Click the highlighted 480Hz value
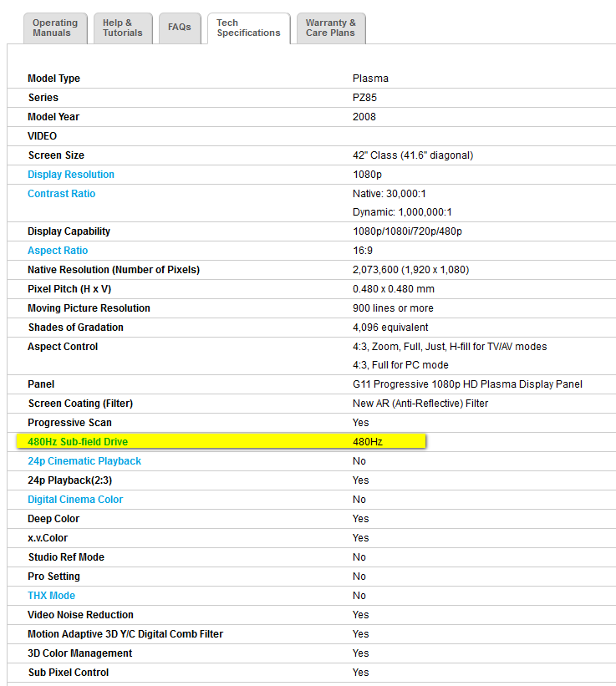This screenshot has width=616, height=686. (x=367, y=441)
